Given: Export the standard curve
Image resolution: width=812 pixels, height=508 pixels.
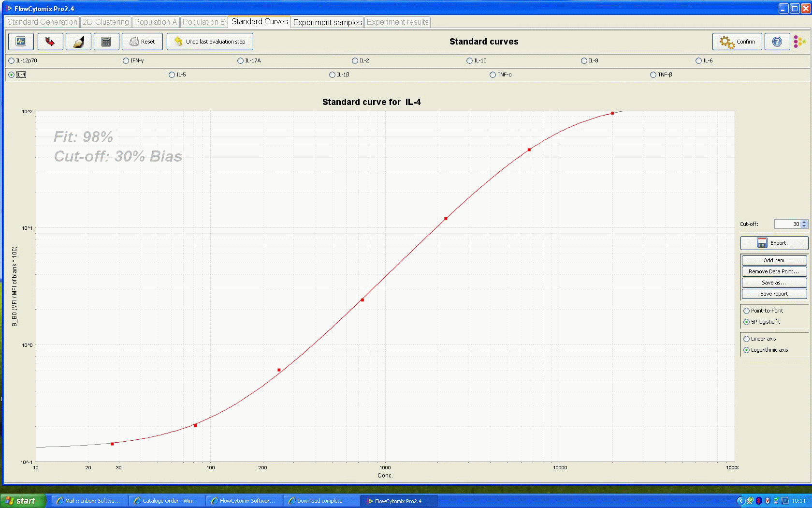Looking at the screenshot, I should pyautogui.click(x=774, y=243).
